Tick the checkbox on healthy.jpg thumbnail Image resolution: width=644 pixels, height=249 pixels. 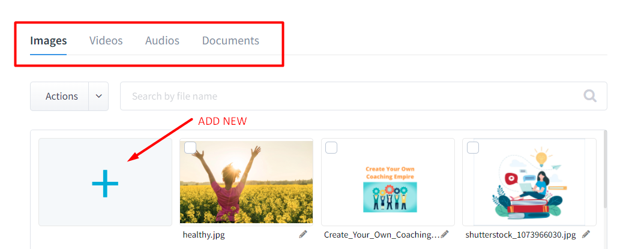[190, 148]
